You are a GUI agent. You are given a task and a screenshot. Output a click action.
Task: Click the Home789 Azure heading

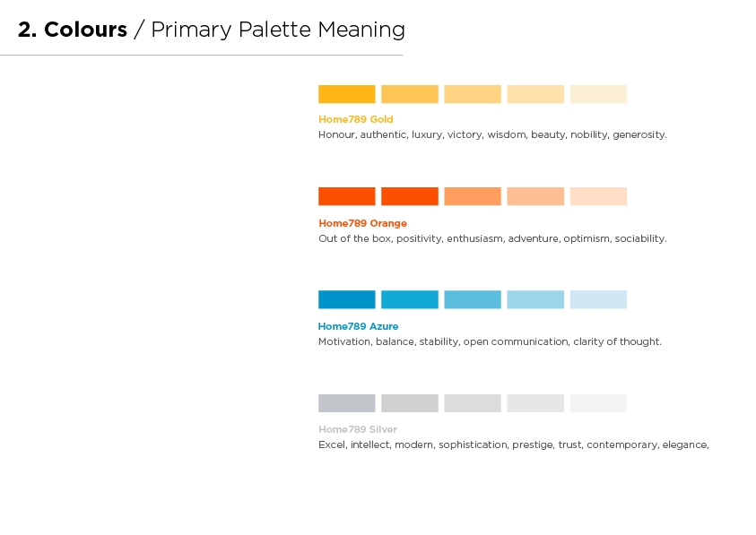[358, 326]
